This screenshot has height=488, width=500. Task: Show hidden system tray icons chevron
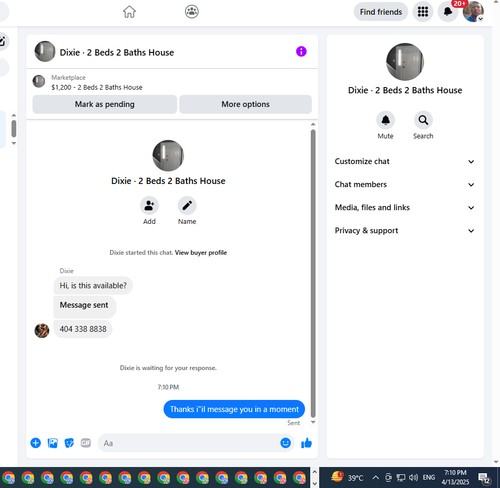point(376,478)
